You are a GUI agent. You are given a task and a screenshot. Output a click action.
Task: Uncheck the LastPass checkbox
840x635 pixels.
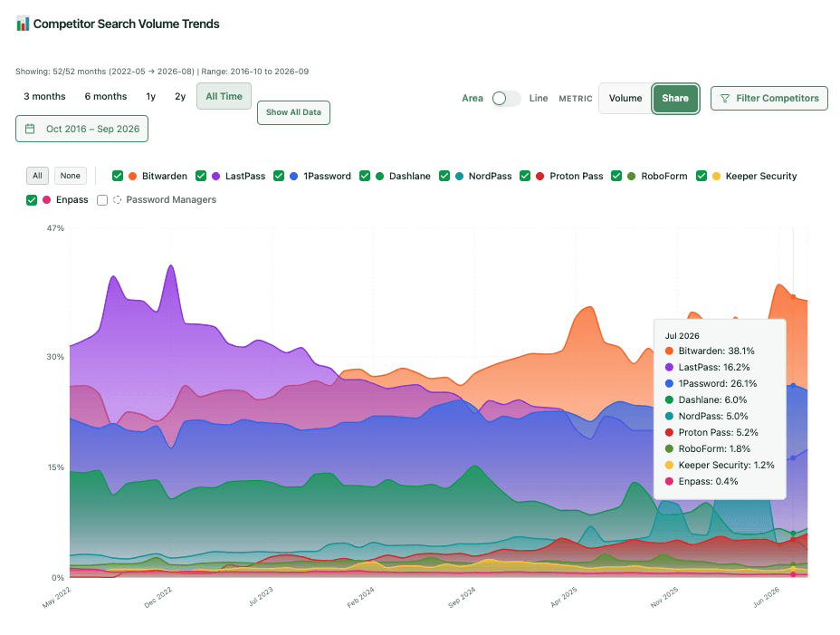(x=201, y=176)
